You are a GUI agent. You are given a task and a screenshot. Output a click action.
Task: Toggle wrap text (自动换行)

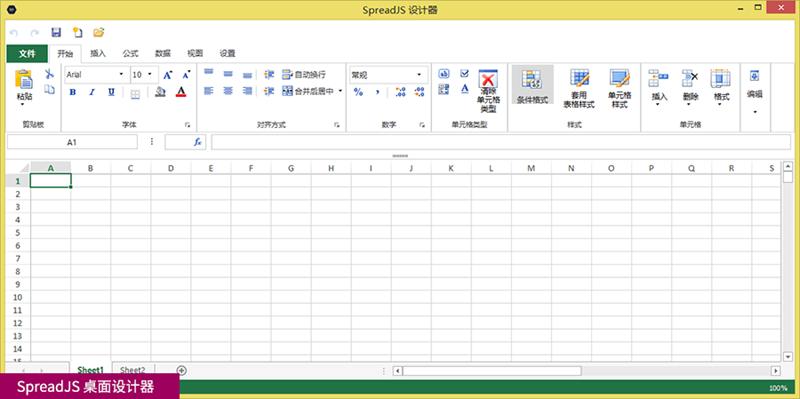coord(304,74)
